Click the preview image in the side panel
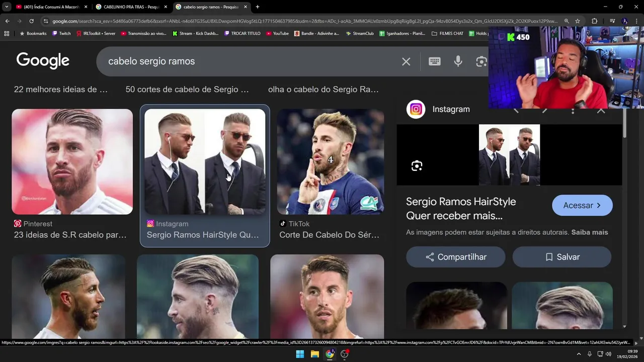 (509, 155)
